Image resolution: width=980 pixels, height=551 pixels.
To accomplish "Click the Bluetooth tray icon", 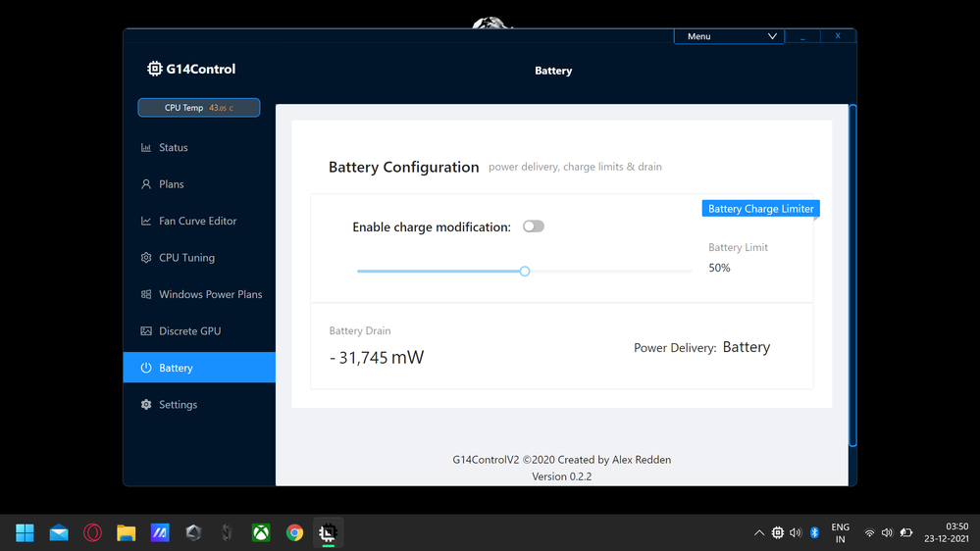I will (814, 533).
